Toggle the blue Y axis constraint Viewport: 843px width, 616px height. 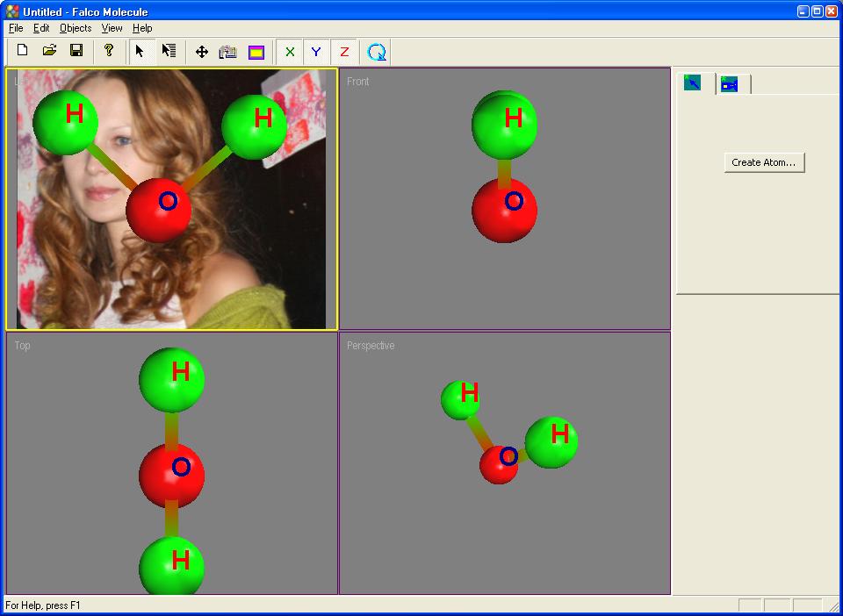click(x=316, y=52)
